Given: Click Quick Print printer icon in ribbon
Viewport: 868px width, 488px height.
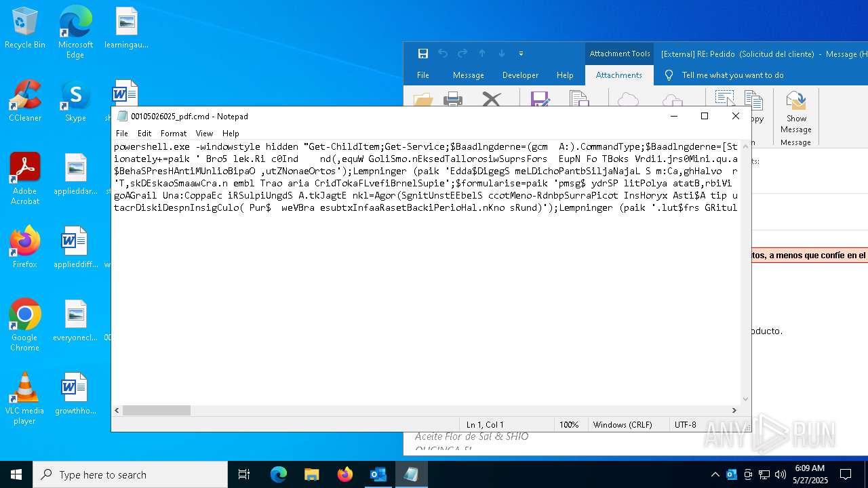Looking at the screenshot, I should tap(453, 100).
